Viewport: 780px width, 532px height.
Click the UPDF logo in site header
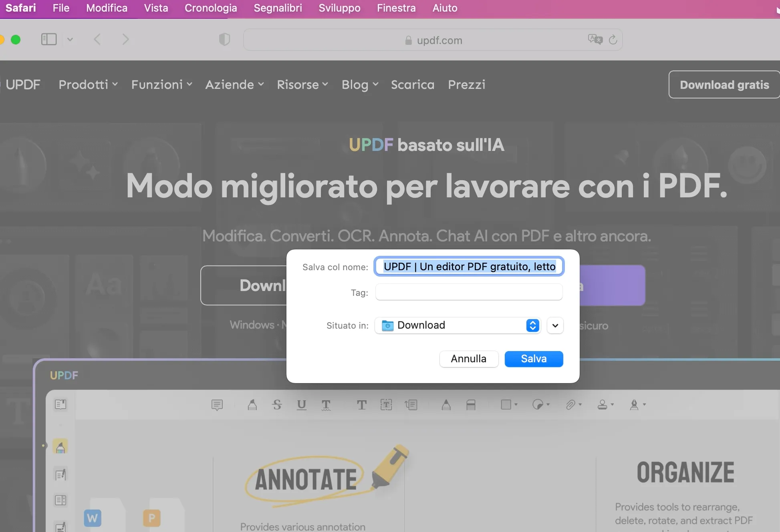(22, 84)
